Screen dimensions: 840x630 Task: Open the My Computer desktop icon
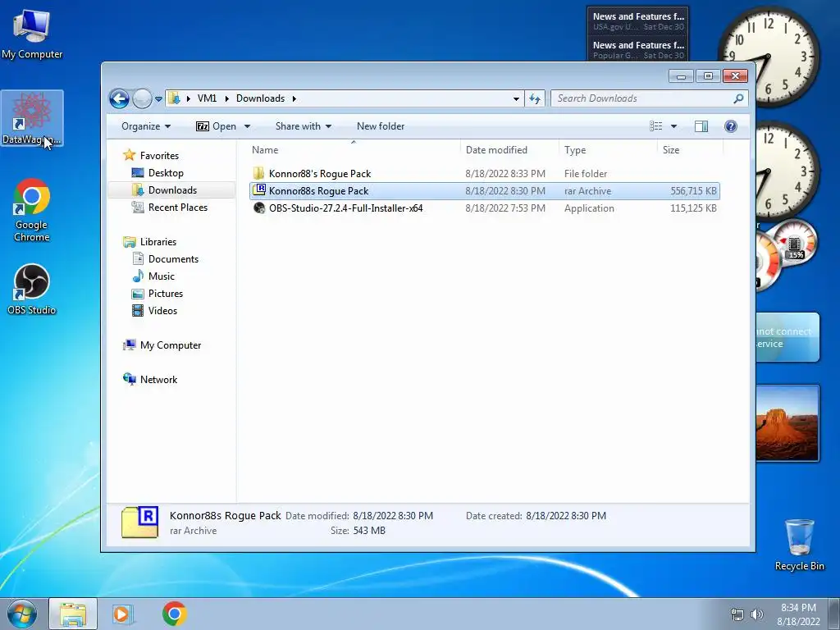(x=32, y=34)
